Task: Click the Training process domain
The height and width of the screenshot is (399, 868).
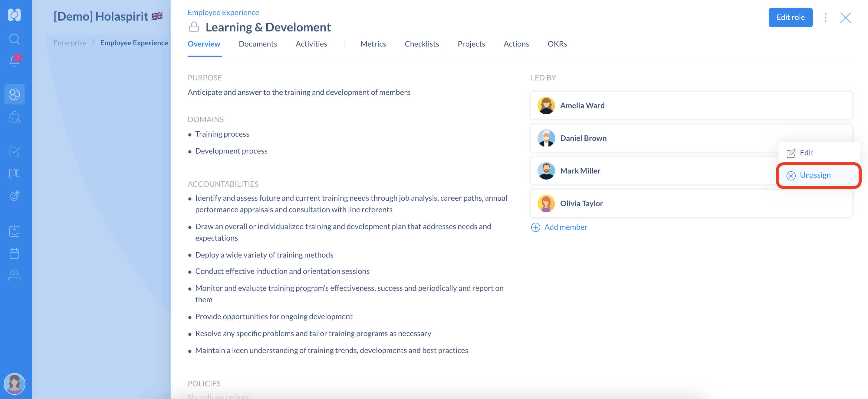Action: click(222, 134)
